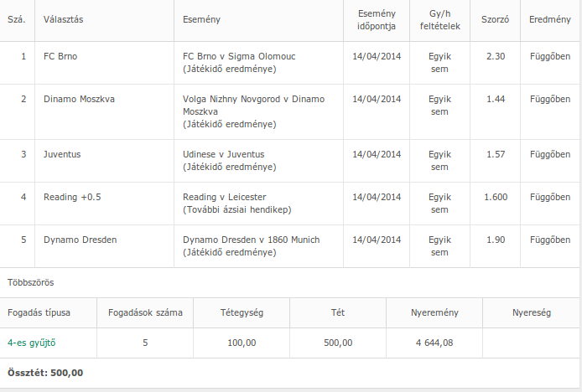Screen dimensions: 582x392
Task: Click the Többszörös section label
Action: click(30, 283)
